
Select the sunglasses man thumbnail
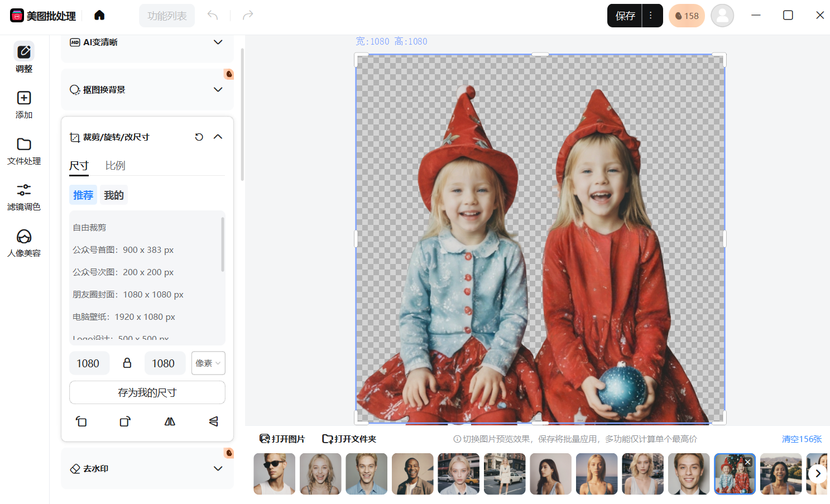pos(274,474)
